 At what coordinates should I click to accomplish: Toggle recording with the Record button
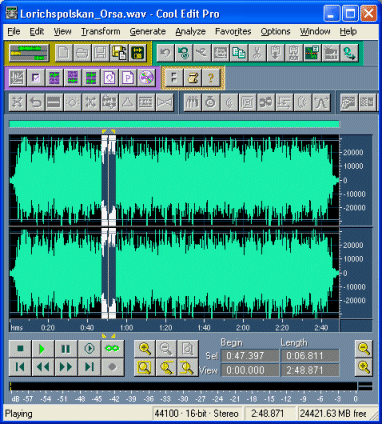point(112,367)
